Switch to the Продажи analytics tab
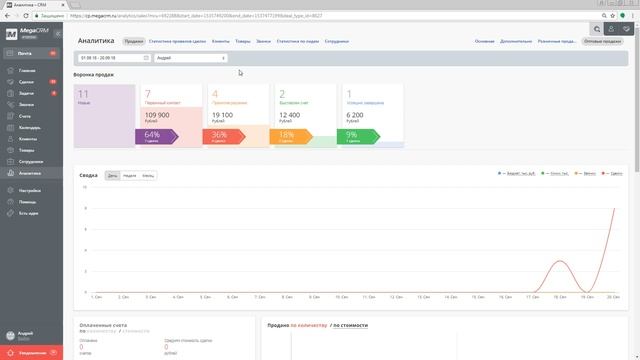Image resolution: width=640 pixels, height=360 pixels. click(134, 41)
